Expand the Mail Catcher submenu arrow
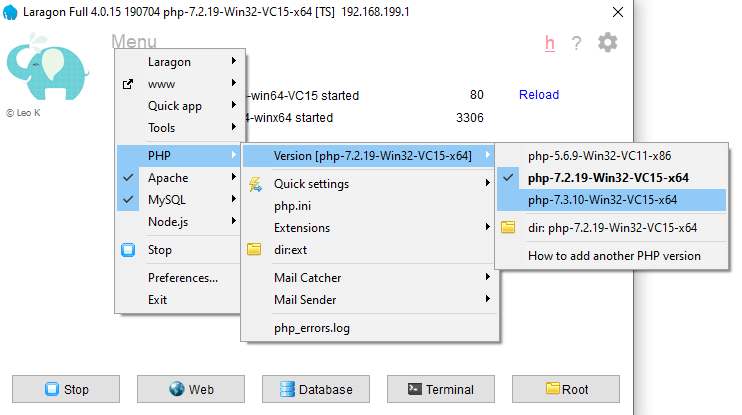This screenshot has width=742, height=415. (487, 277)
